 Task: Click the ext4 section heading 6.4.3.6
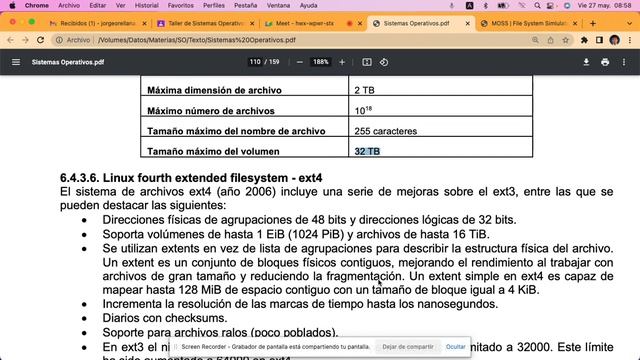click(x=191, y=178)
